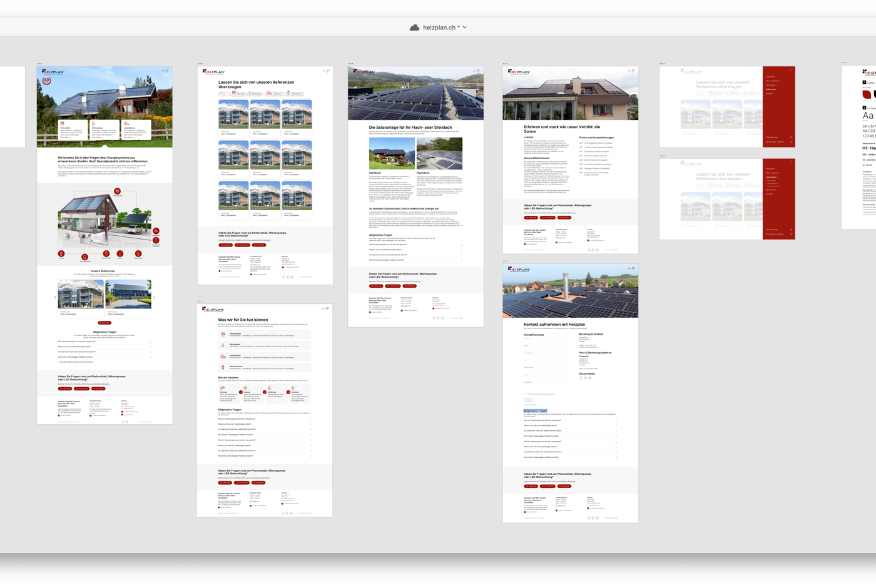The height and width of the screenshot is (588, 876).
Task: Click the red primary color swatch in styleguide
Action: [x=867, y=94]
